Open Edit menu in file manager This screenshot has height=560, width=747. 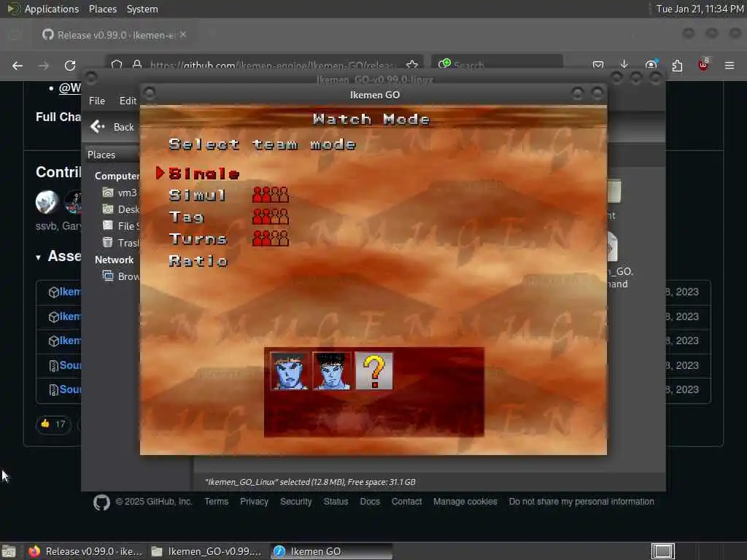[128, 101]
